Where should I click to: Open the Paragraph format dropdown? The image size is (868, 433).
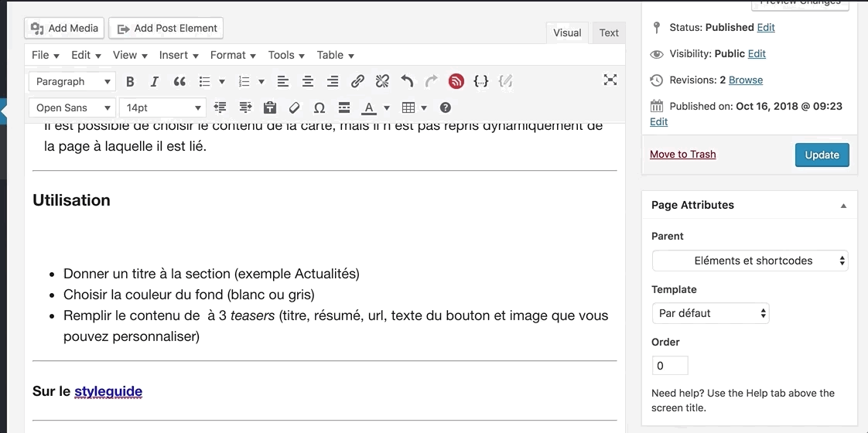click(72, 81)
